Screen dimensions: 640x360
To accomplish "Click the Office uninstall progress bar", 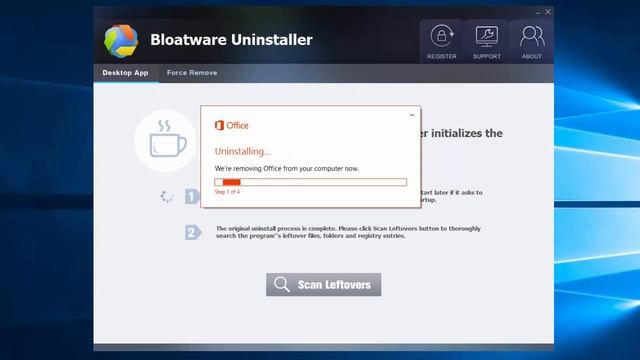I will pos(311,182).
